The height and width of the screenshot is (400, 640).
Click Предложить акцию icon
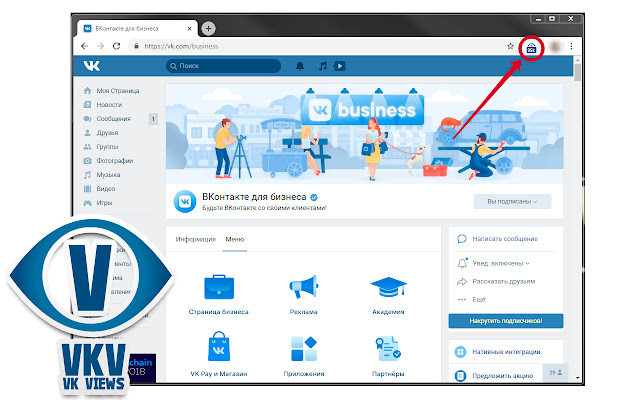[460, 376]
